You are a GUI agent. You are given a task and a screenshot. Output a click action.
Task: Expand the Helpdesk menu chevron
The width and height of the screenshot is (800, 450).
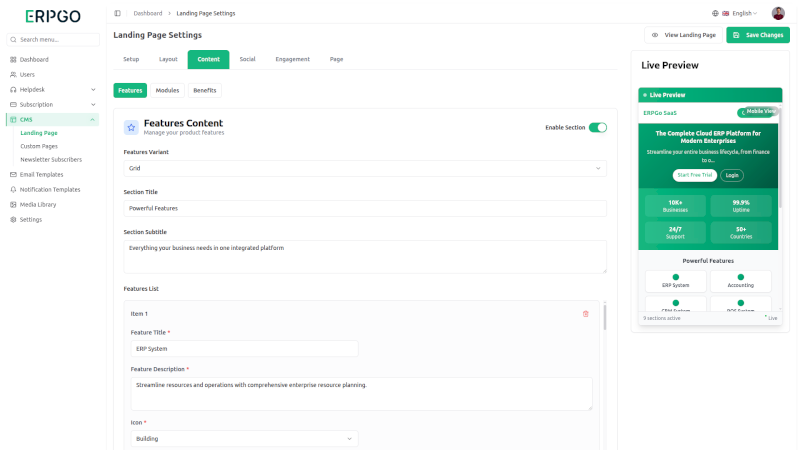point(93,90)
